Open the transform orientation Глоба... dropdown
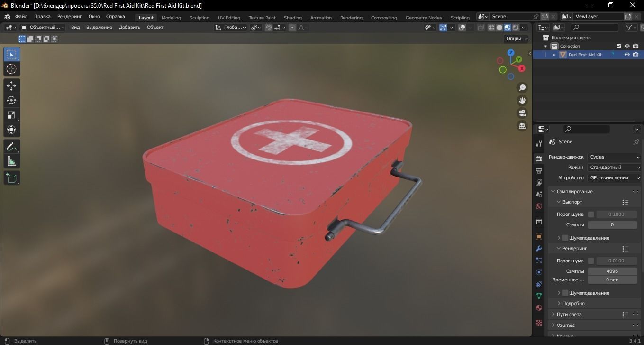Screen dimensions: 644x345 point(231,28)
